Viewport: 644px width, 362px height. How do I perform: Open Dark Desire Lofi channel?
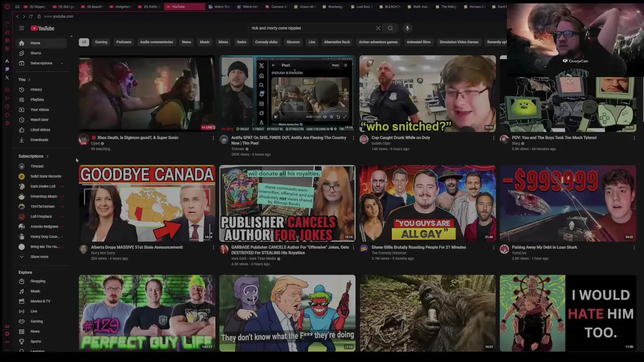point(41,187)
